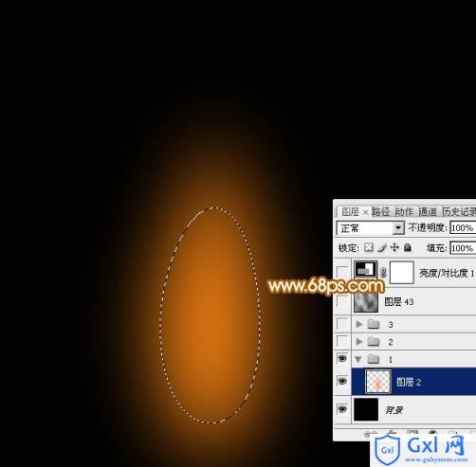Show the 亮度/对比度 1 adjustment layer

[342, 272]
